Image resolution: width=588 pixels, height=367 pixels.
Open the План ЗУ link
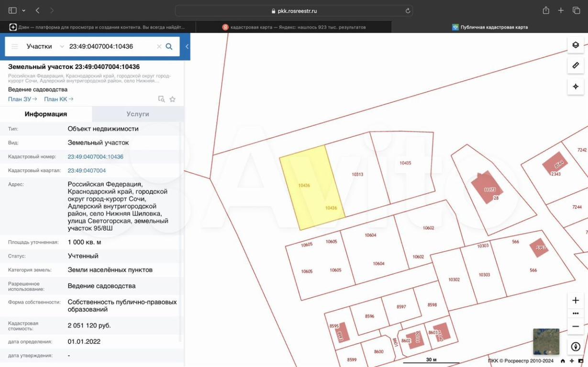(22, 99)
